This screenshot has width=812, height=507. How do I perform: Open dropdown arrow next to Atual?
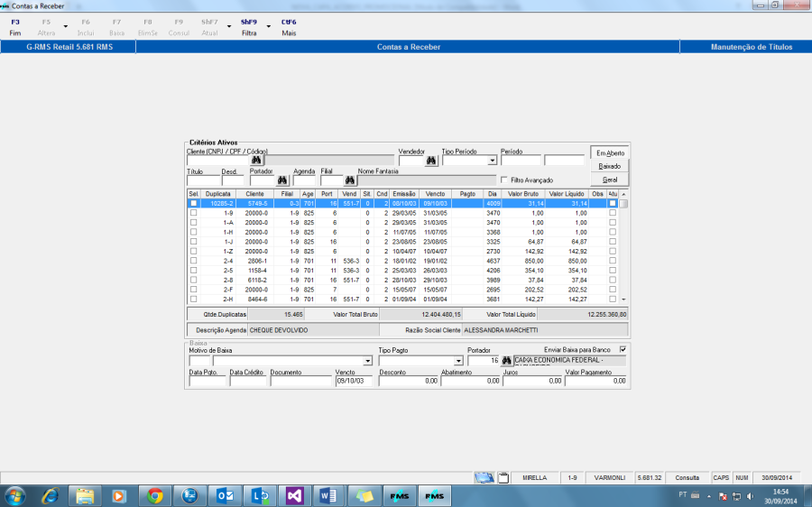pos(229,26)
